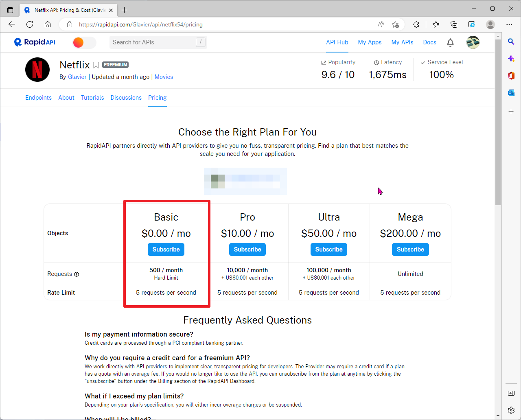Subscribe to the Mega $200.00 plan
This screenshot has height=420, width=521.
(x=410, y=249)
